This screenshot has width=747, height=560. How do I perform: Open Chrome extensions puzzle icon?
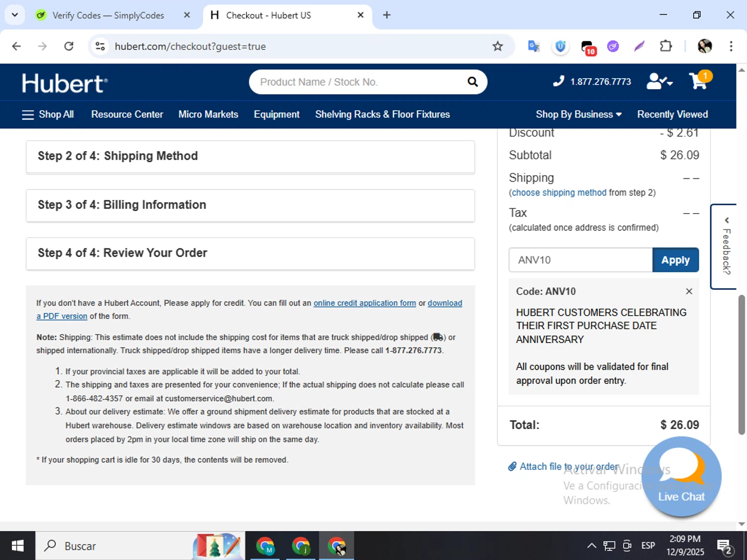[665, 46]
